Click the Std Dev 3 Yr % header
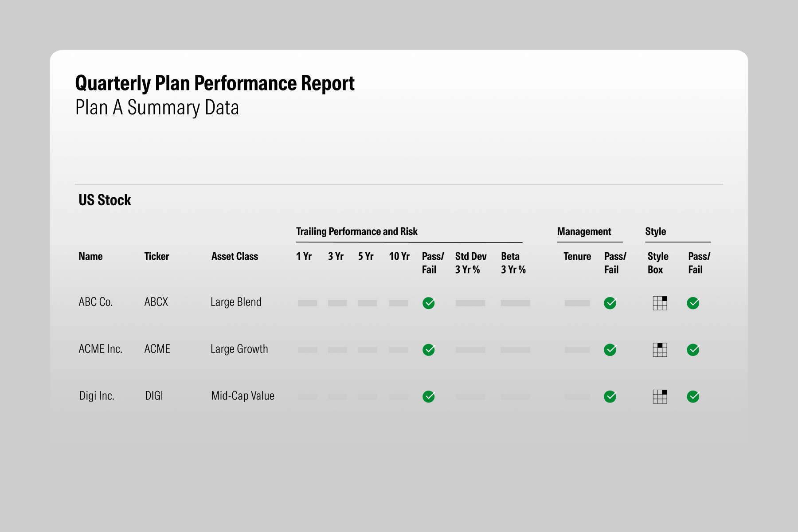The width and height of the screenshot is (798, 532). [470, 263]
